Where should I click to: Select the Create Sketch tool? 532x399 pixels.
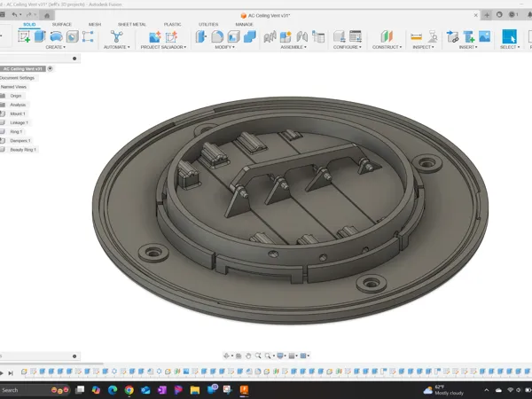click(24, 36)
